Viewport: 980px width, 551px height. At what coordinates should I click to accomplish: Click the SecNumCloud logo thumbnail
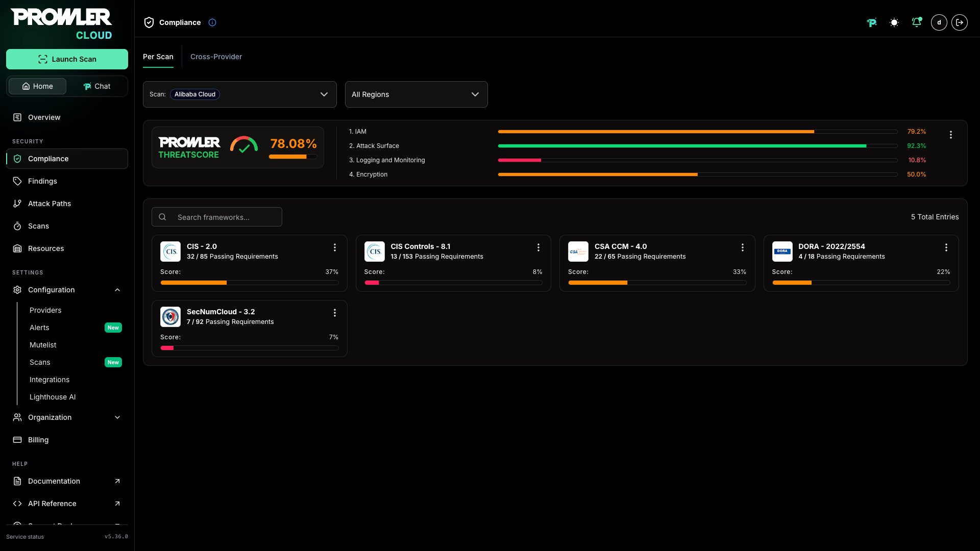(170, 317)
